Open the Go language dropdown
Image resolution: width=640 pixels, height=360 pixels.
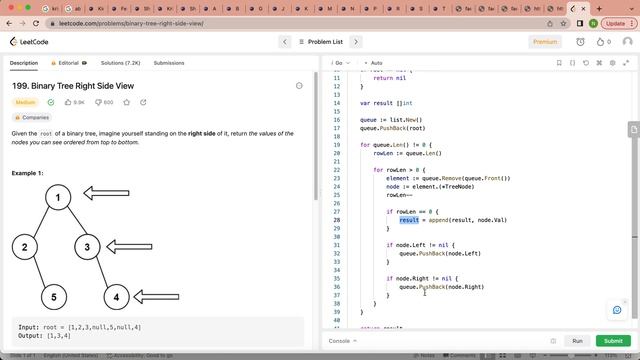click(x=341, y=63)
